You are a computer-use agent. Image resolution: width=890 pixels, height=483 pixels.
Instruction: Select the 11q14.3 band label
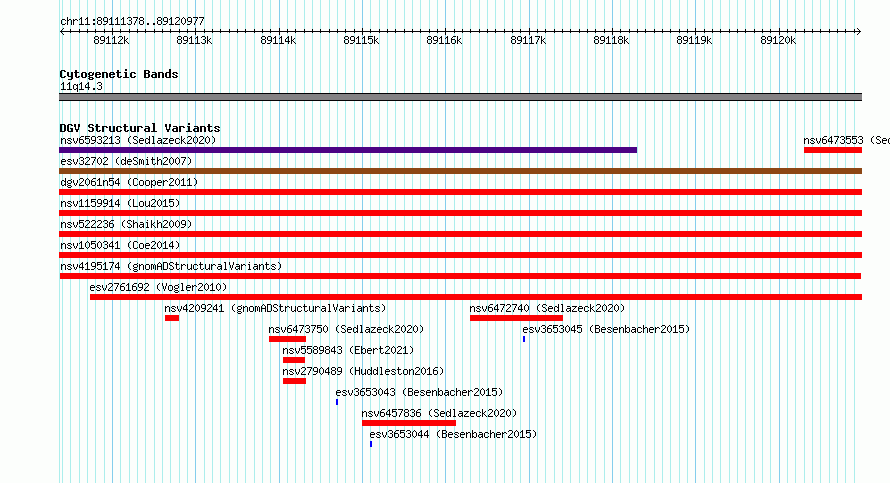coord(81,86)
